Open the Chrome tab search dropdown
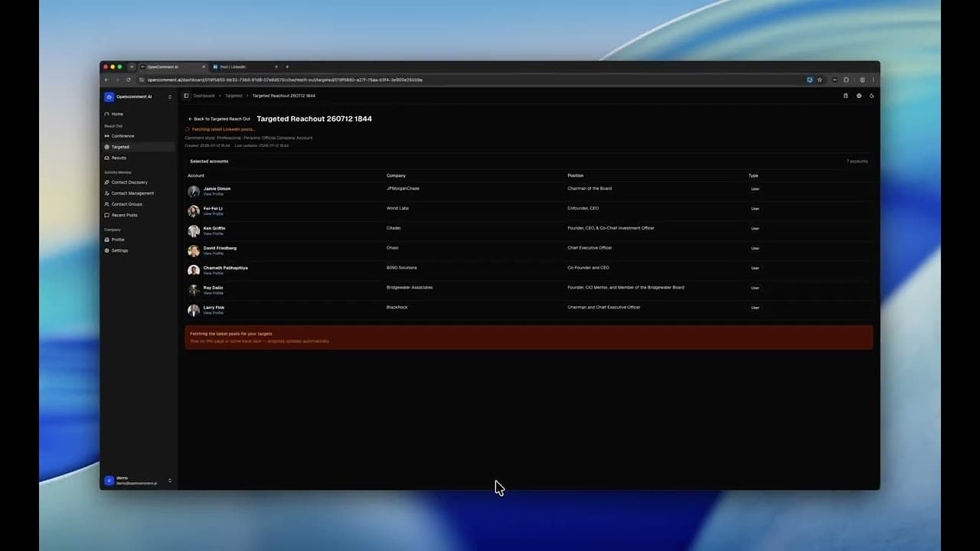Viewport: 980px width, 551px height. (132, 67)
